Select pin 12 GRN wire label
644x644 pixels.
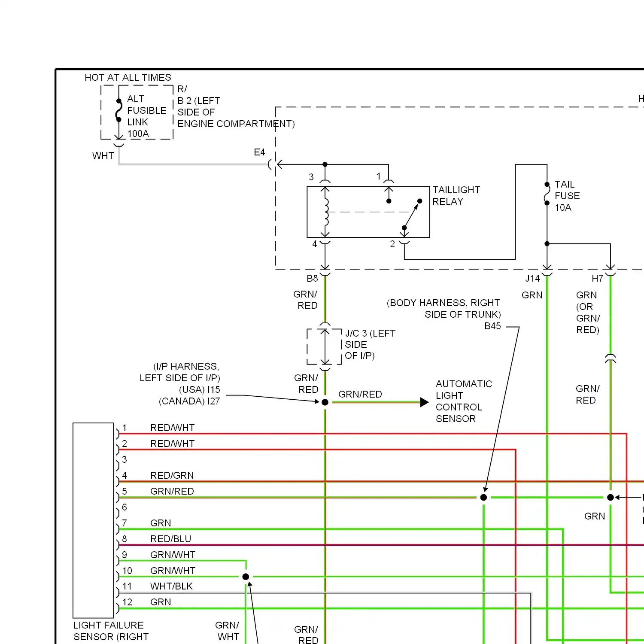pyautogui.click(x=161, y=602)
